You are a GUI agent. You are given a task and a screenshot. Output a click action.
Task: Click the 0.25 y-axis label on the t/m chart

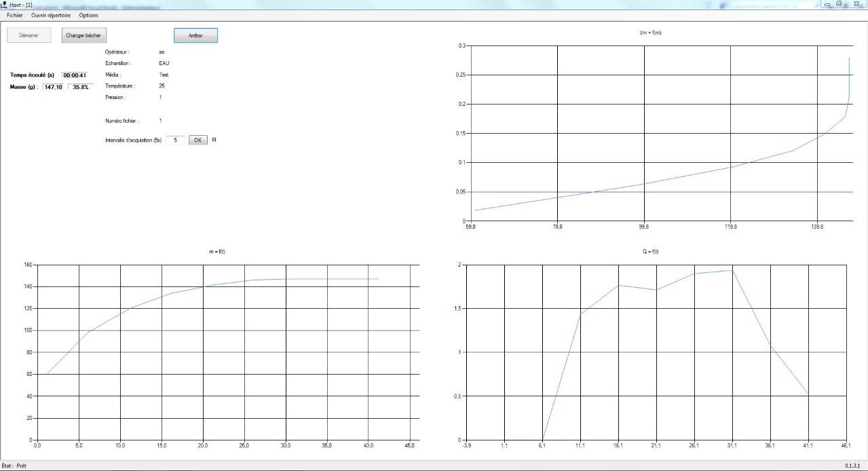(x=461, y=75)
